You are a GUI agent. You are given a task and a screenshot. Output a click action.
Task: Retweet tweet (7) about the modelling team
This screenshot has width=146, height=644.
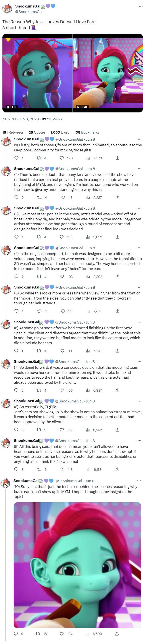pyautogui.click(x=39, y=390)
